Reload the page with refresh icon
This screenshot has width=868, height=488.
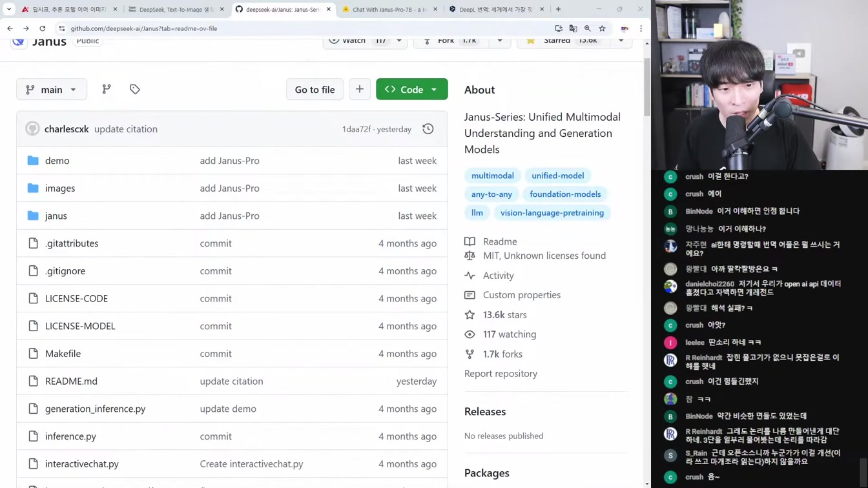[43, 28]
